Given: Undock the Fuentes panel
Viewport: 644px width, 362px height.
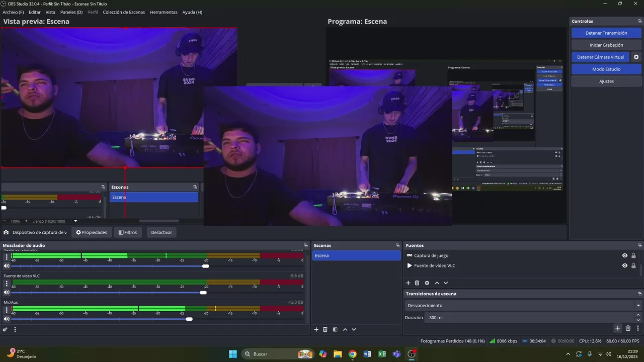Looking at the screenshot, I should coord(639,245).
